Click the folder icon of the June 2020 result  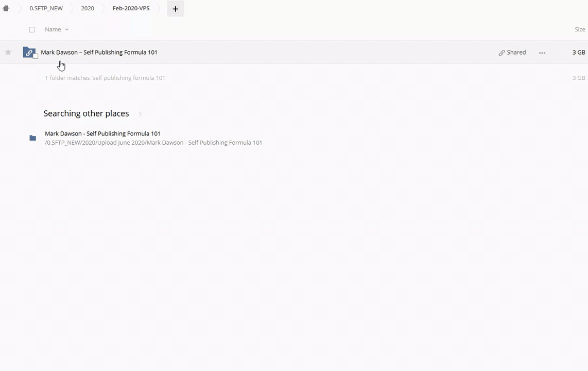[x=32, y=138]
